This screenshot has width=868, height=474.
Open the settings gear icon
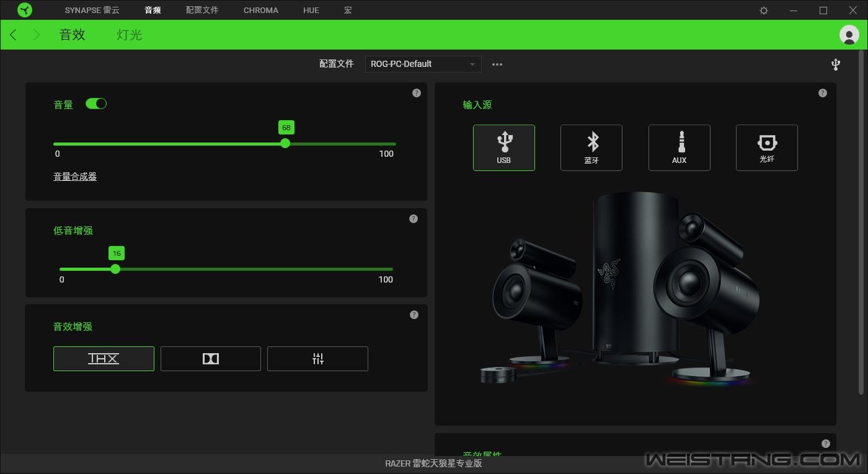764,11
